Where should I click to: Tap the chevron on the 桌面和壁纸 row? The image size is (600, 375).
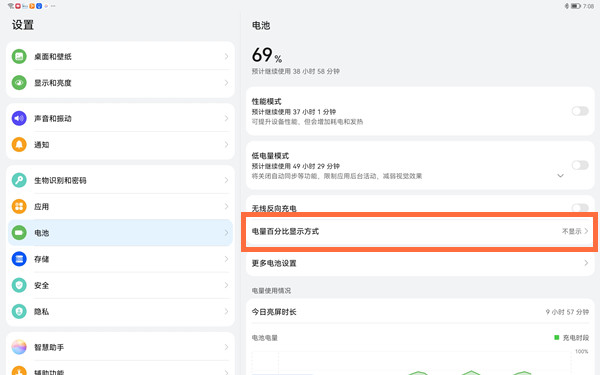pyautogui.click(x=226, y=57)
